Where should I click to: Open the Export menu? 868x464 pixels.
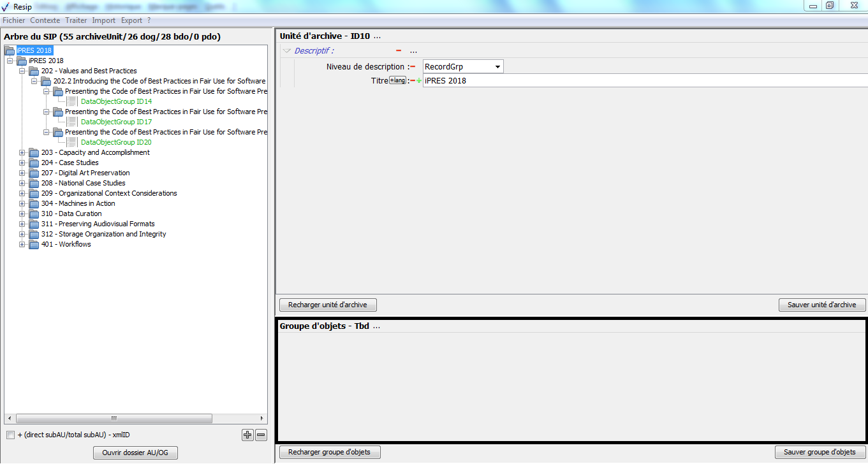click(131, 20)
